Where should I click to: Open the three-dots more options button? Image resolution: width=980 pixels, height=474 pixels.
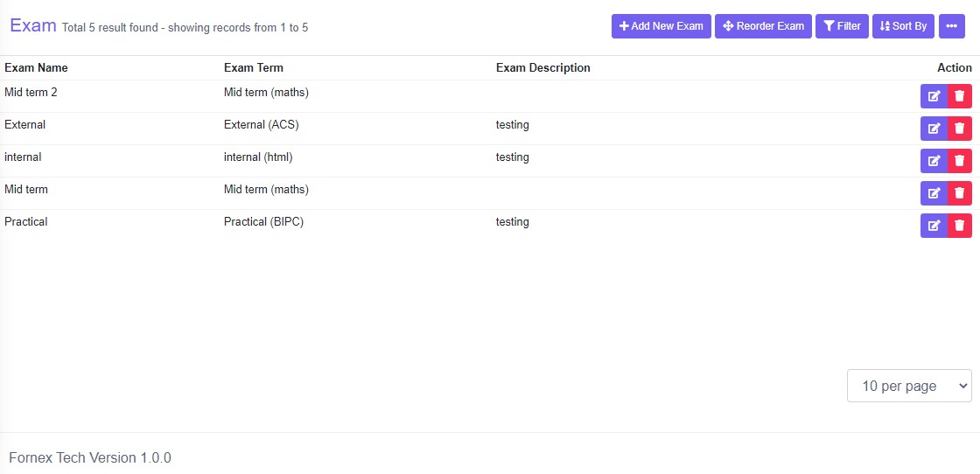tap(952, 26)
